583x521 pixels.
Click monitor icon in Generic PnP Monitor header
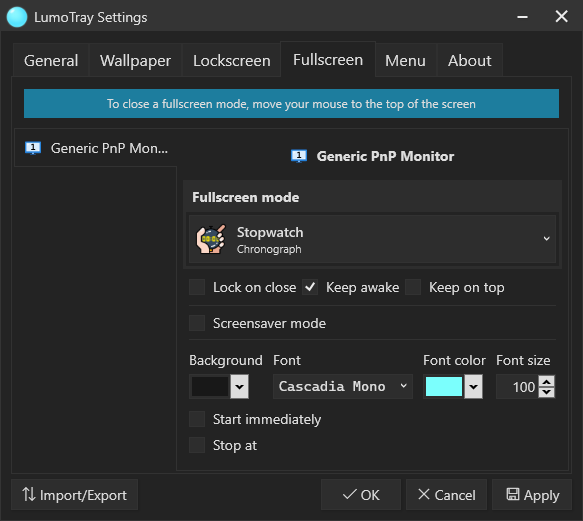tap(299, 156)
